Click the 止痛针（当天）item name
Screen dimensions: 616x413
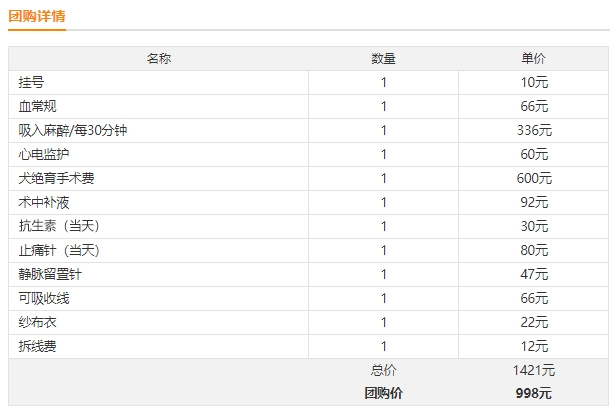(x=59, y=250)
